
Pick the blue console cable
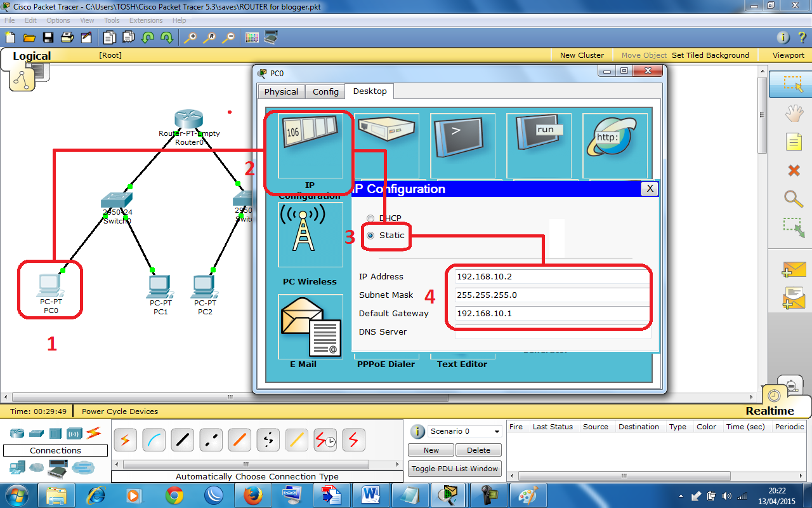click(x=154, y=439)
